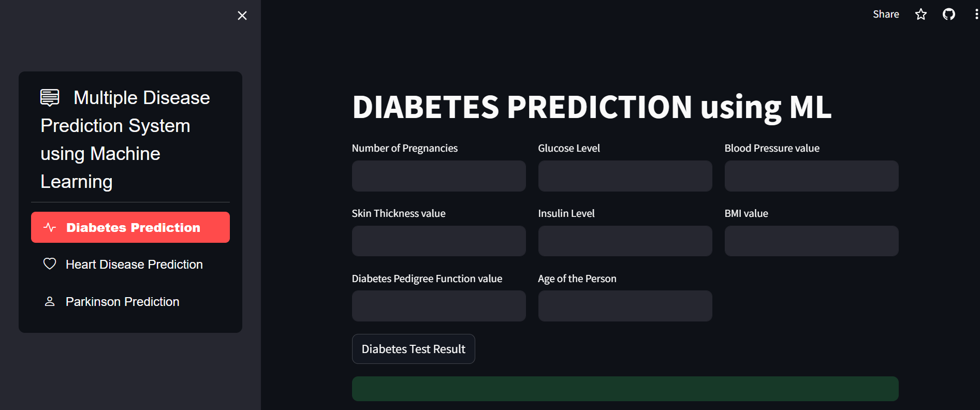Focus the Skin Thickness value input
Image resolution: width=980 pixels, height=410 pixels.
tap(438, 241)
